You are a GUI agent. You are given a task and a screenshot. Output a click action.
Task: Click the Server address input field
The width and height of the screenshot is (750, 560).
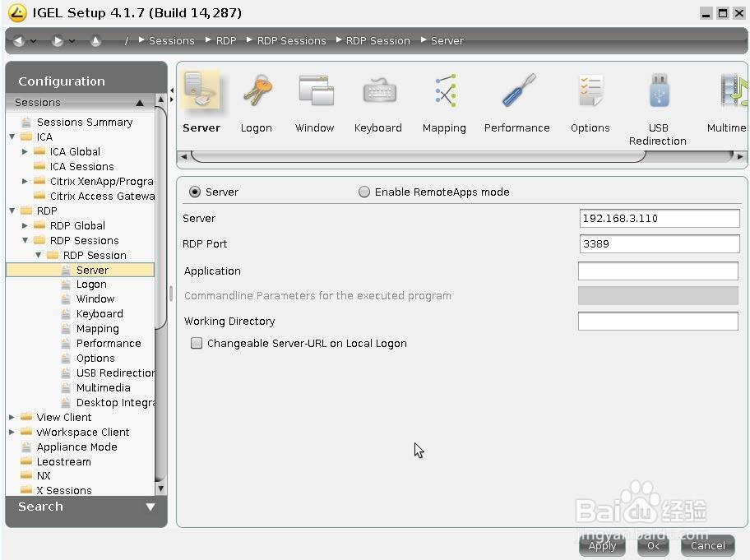(x=659, y=218)
